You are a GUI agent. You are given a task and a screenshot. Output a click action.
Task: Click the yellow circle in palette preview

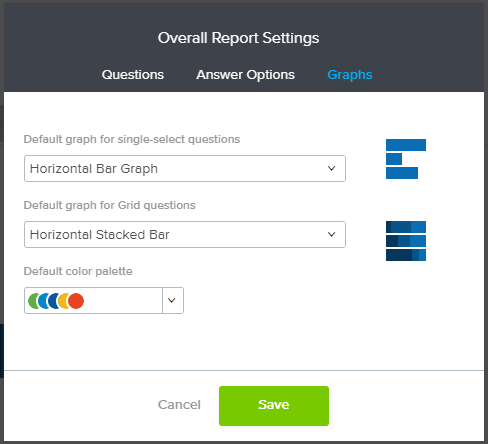pos(63,301)
